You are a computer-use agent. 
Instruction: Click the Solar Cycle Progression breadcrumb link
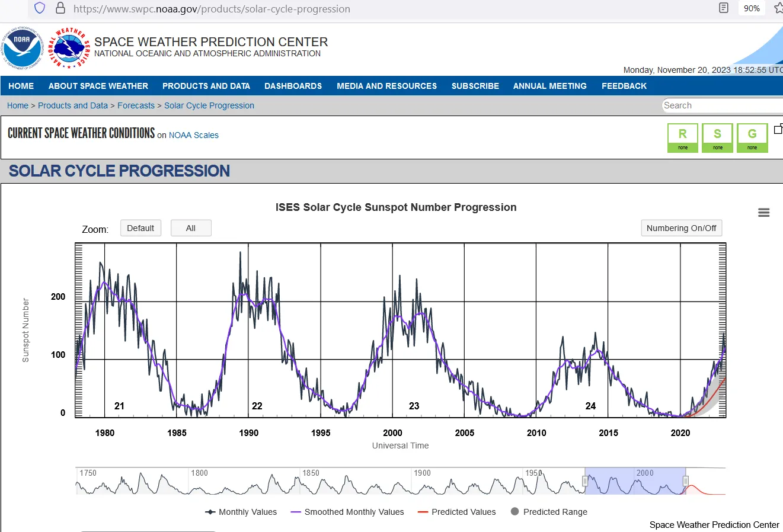pyautogui.click(x=209, y=105)
